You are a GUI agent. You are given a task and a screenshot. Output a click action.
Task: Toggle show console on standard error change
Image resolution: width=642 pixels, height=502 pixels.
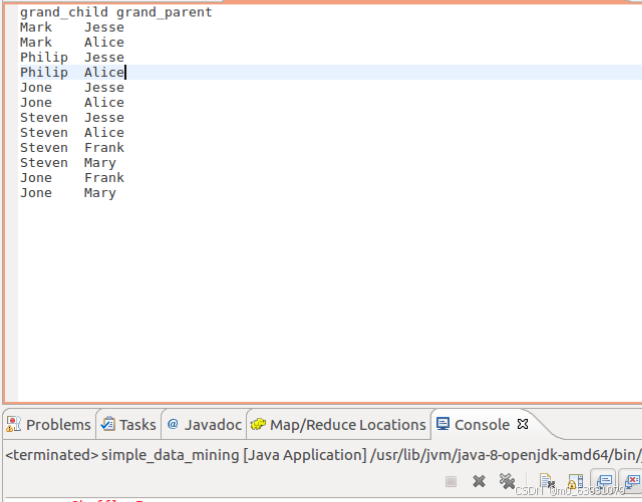point(631,481)
